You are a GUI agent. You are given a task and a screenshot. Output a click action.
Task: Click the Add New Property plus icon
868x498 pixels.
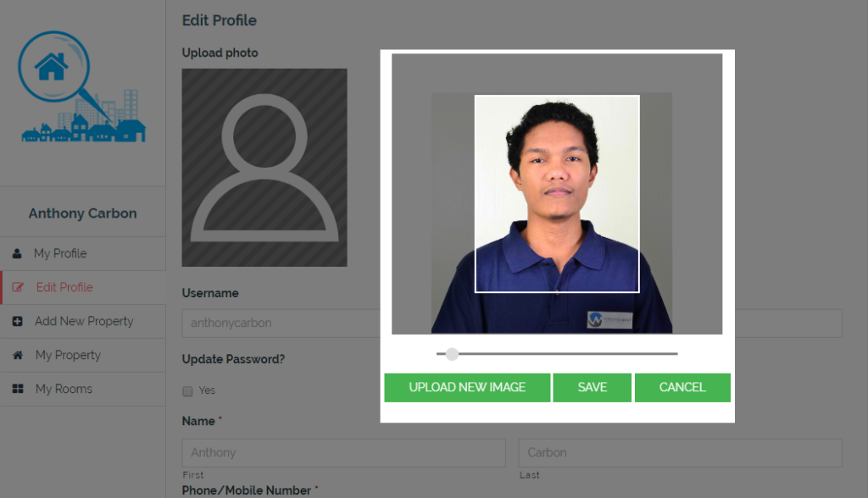17,321
